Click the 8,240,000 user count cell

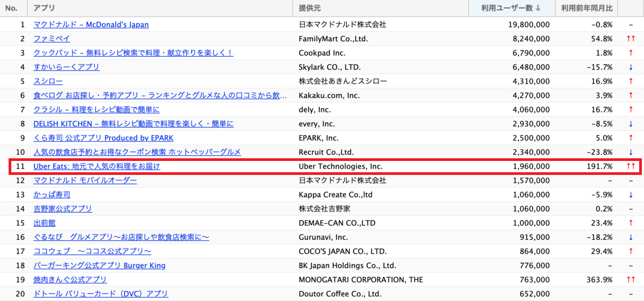pos(531,39)
